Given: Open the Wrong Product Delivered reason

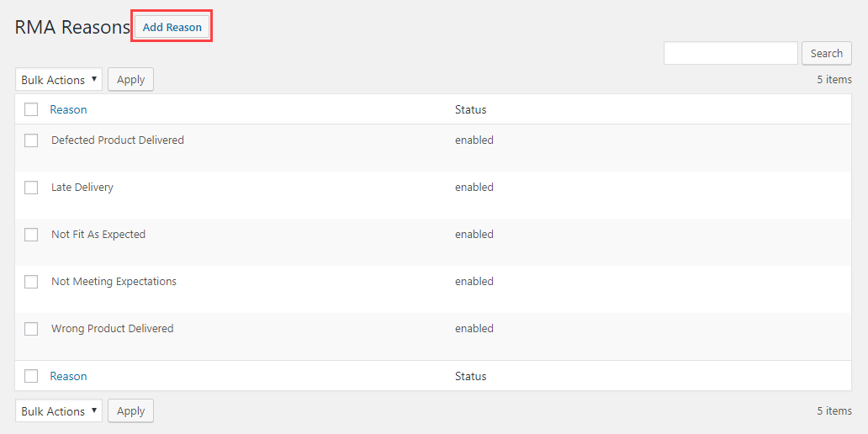Looking at the screenshot, I should (112, 329).
